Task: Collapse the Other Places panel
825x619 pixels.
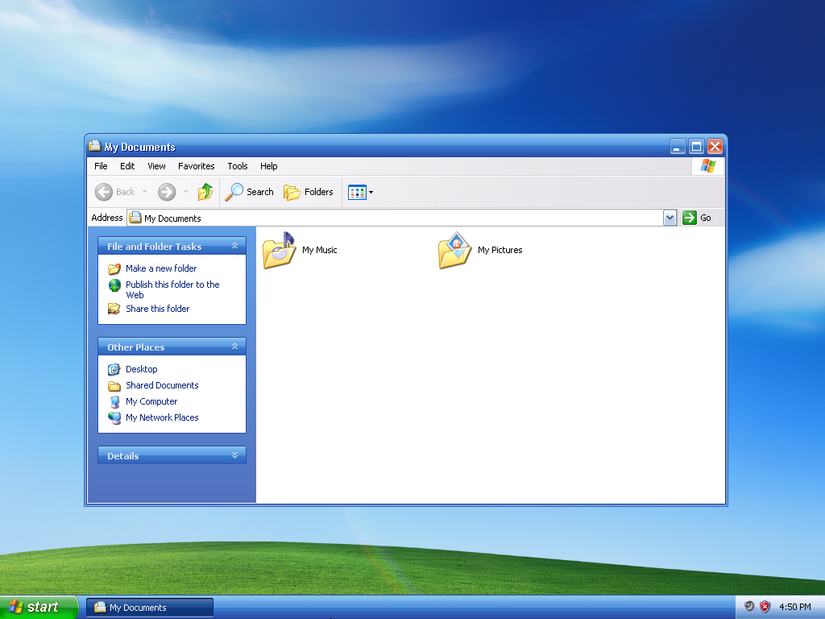Action: coord(236,347)
